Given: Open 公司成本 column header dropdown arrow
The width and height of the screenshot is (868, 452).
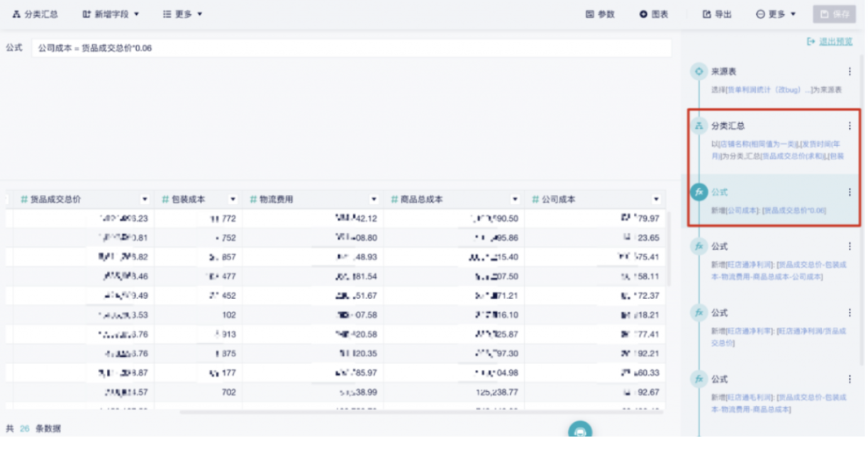Looking at the screenshot, I should tap(656, 200).
